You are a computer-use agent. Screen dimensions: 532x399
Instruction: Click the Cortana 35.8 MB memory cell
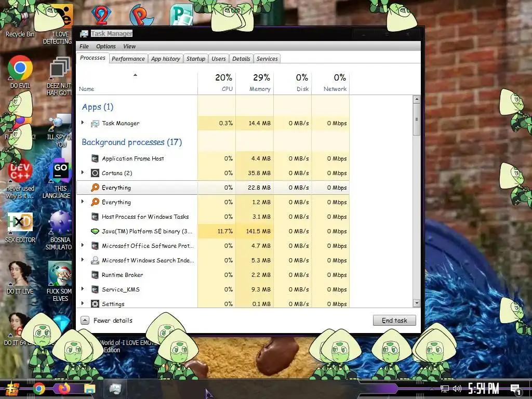click(255, 173)
